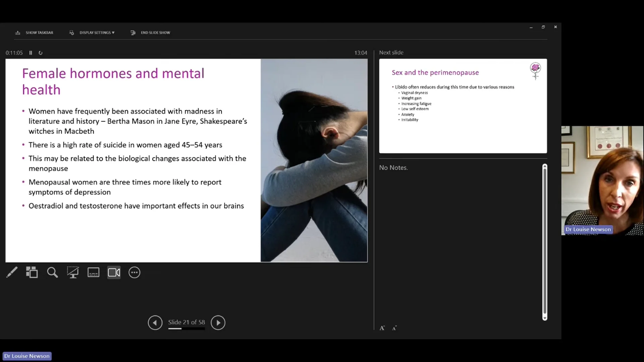This screenshot has width=644, height=362.
Task: Toggle black or unblack slide show
Action: coord(73,273)
